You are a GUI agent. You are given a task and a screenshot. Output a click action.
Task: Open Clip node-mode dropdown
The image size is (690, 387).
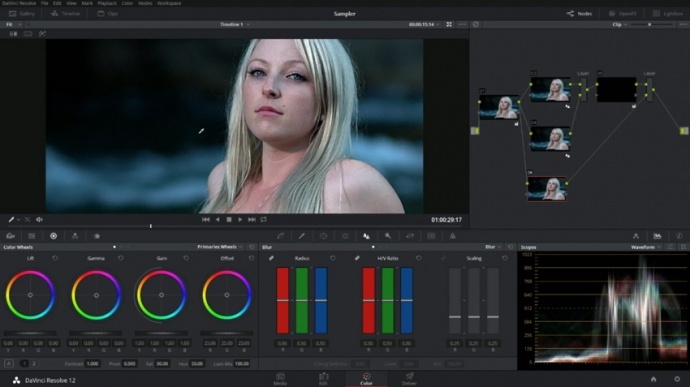click(620, 24)
